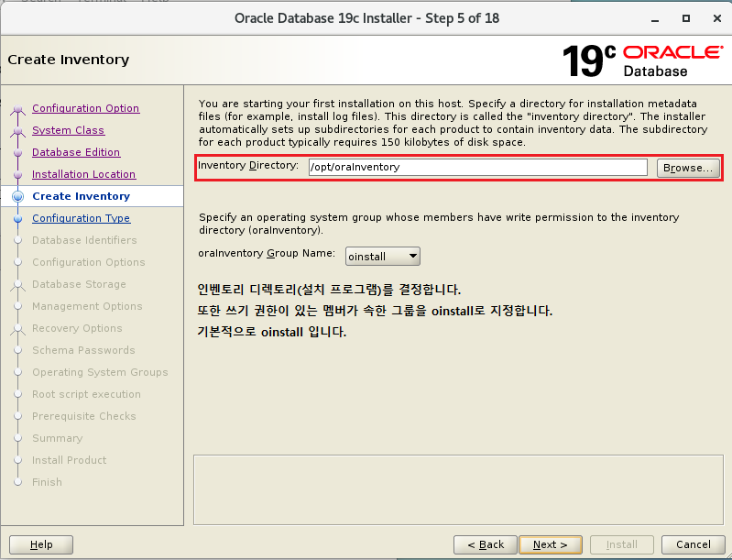The image size is (732, 560).
Task: Click the Database Storage step label
Action: [x=79, y=284]
